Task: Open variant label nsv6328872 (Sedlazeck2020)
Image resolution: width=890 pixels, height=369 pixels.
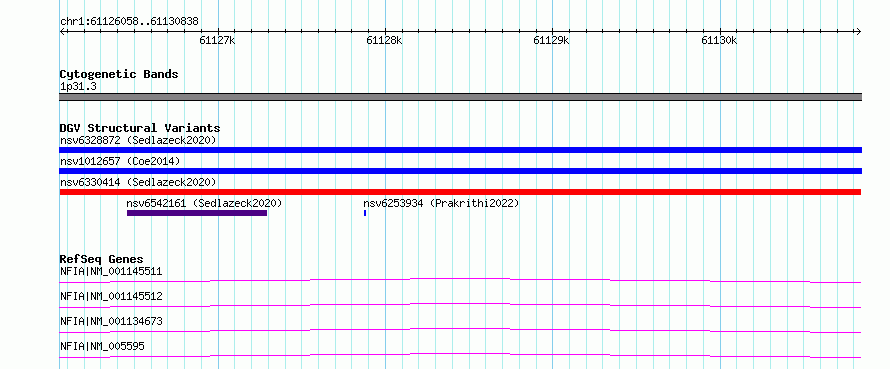Action: point(138,140)
